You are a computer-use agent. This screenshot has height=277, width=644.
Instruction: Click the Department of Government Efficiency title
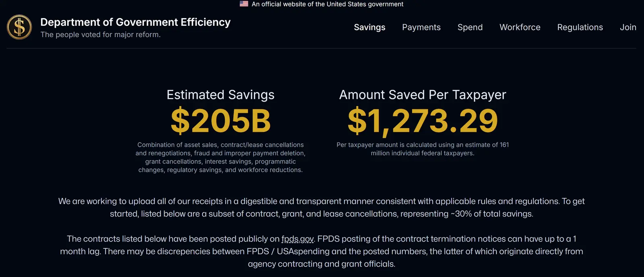[135, 22]
